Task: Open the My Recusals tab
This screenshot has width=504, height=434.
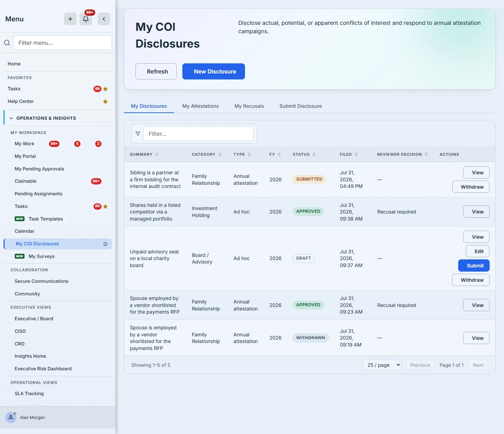Action: tap(249, 106)
